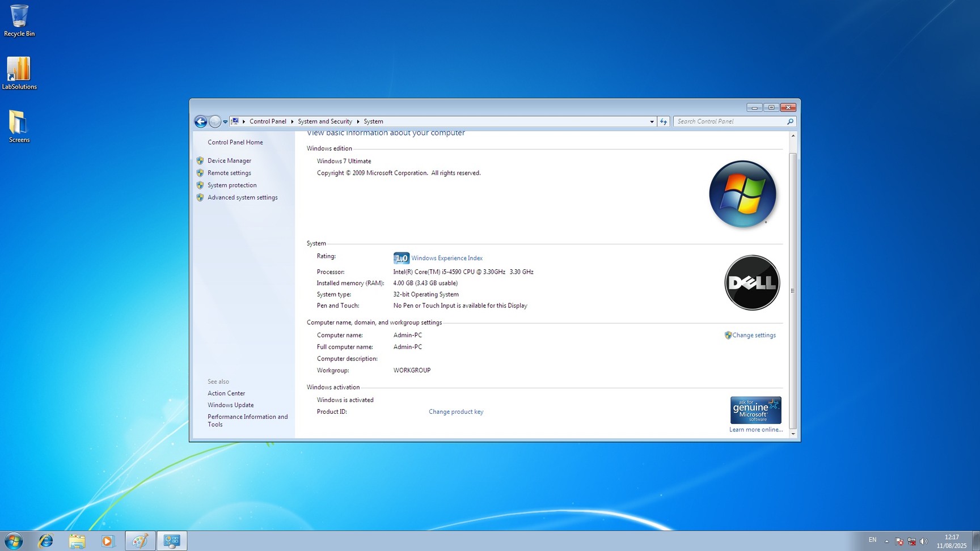Screen dimensions: 980x551
Task: Click network status tray icon
Action: [x=911, y=541]
